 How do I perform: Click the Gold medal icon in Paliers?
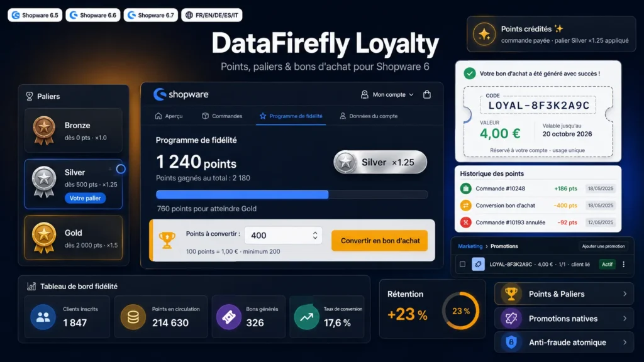(x=44, y=238)
